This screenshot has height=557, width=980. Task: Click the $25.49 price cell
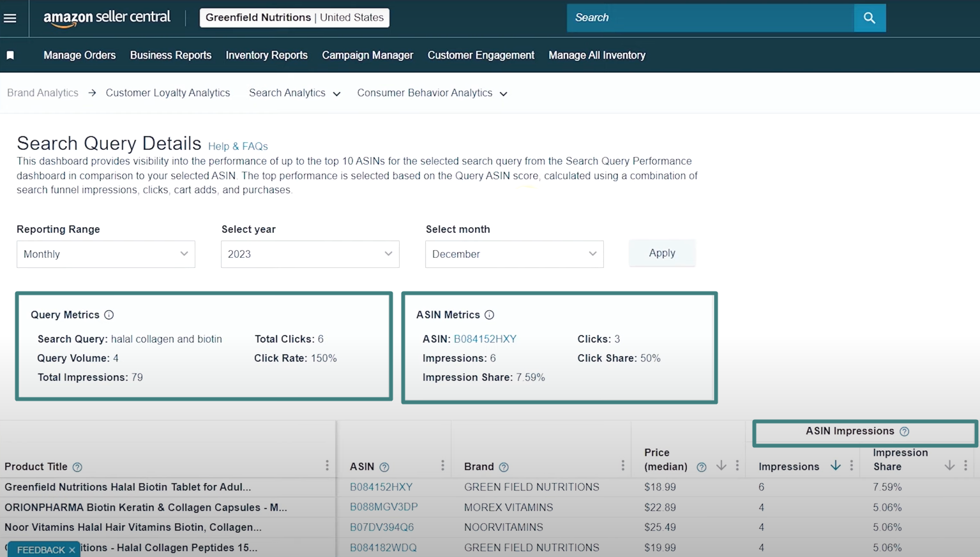pos(660,528)
